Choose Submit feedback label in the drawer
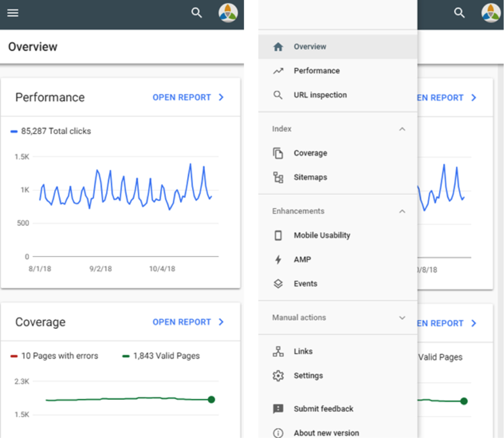Viewport: 504px width, 438px height. coord(323,409)
